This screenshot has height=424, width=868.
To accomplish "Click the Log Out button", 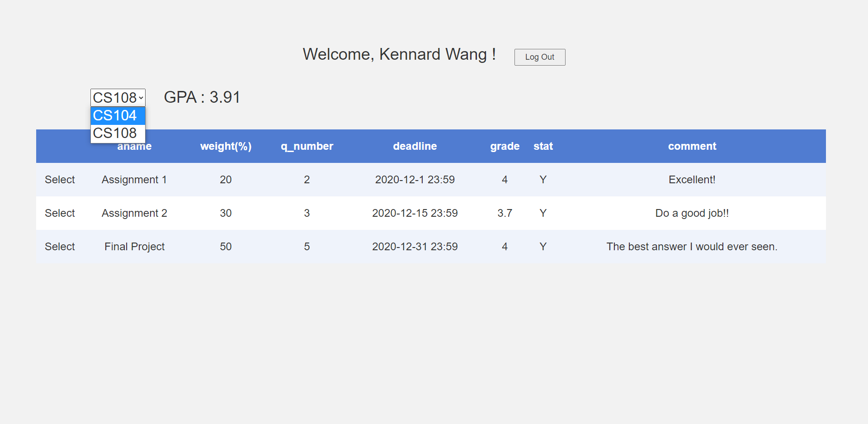I will tap(539, 57).
